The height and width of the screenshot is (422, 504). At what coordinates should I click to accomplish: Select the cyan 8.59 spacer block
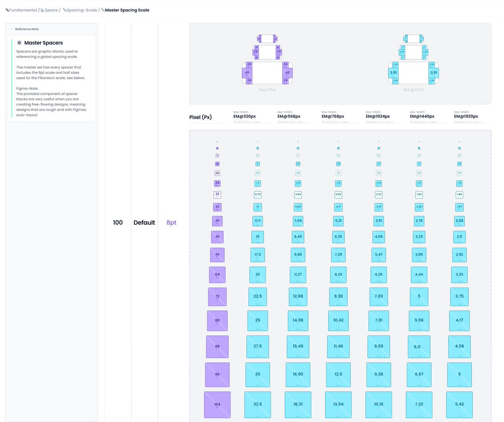[x=378, y=346]
